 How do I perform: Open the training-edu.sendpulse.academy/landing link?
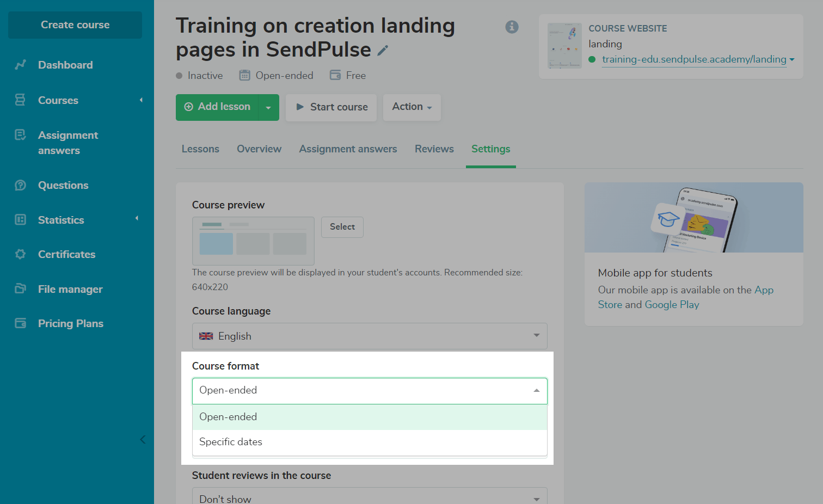694,59
